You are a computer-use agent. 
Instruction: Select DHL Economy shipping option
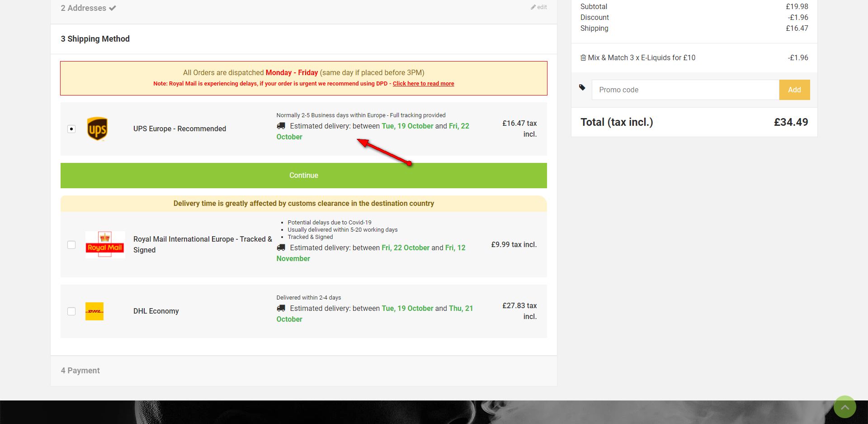(x=71, y=311)
